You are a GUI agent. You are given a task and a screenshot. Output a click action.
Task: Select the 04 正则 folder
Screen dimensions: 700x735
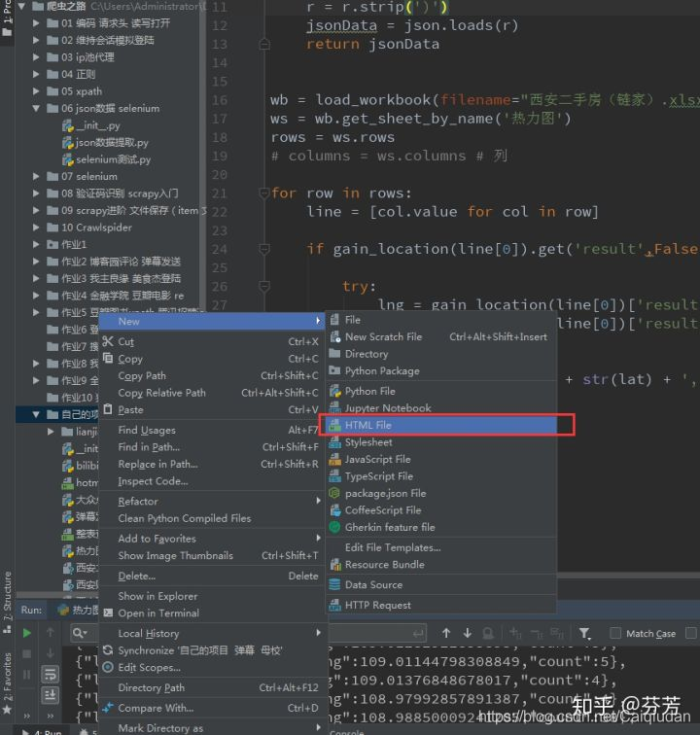72,74
